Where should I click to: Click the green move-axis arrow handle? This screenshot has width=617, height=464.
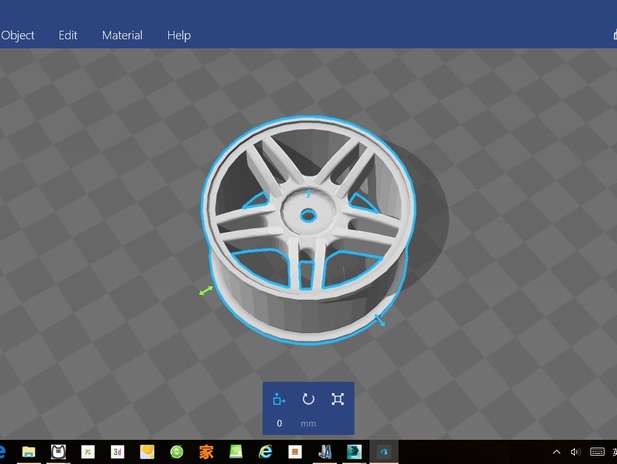206,290
